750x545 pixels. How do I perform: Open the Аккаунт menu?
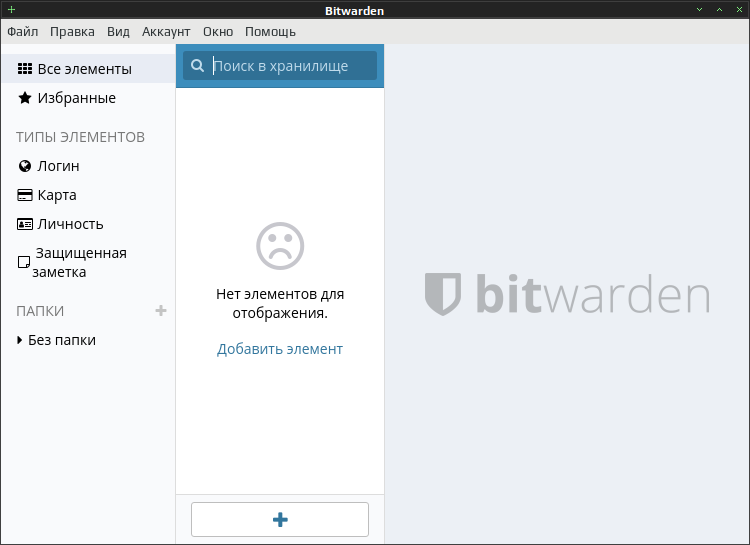click(166, 32)
